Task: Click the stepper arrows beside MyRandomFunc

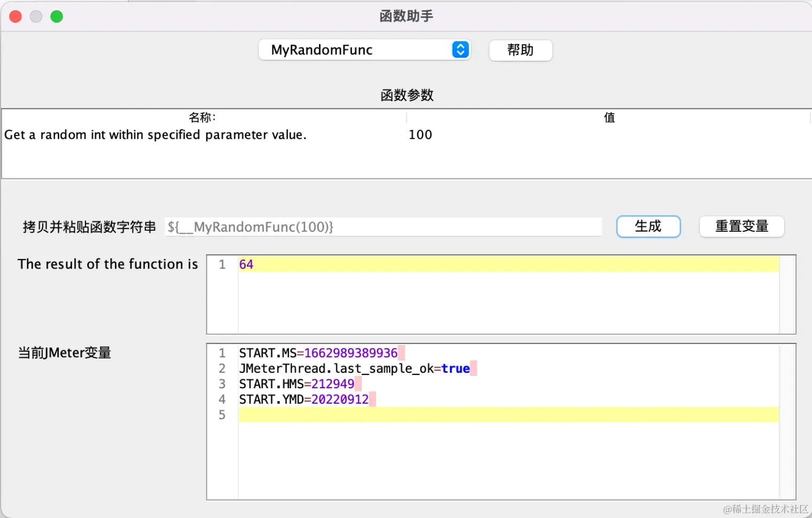Action: pos(459,50)
